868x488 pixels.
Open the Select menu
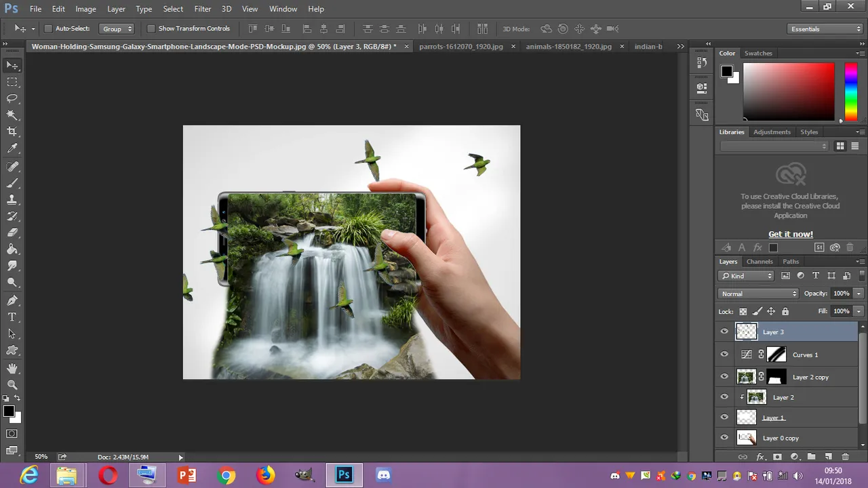pos(173,9)
